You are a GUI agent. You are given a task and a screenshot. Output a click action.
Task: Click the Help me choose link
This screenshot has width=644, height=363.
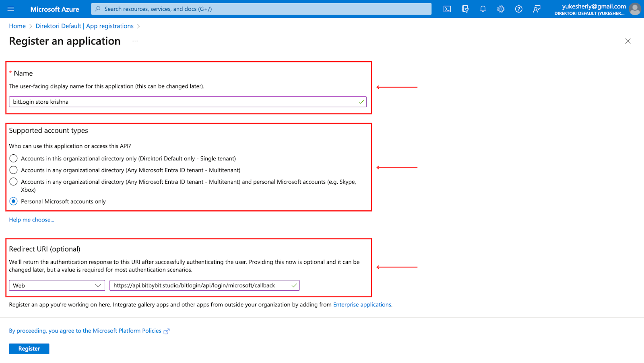click(31, 220)
